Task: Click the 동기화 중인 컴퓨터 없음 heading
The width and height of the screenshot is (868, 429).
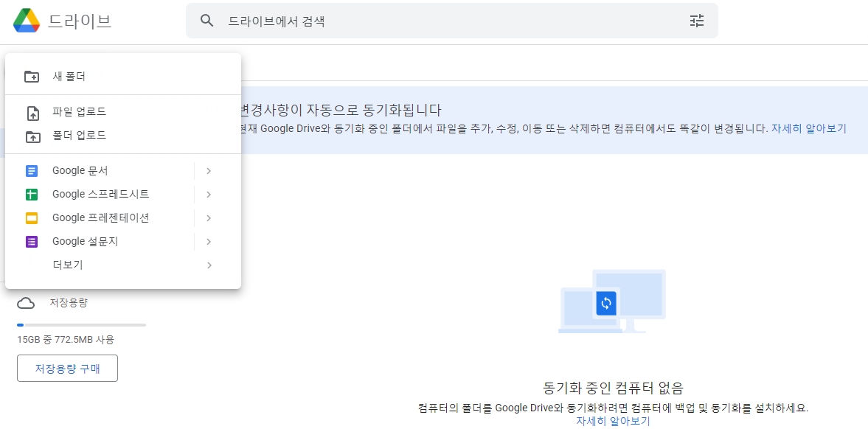Action: (613, 387)
